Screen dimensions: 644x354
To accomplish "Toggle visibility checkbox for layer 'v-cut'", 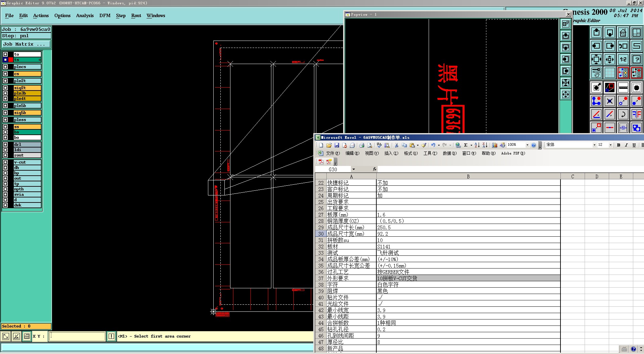I will (x=5, y=162).
